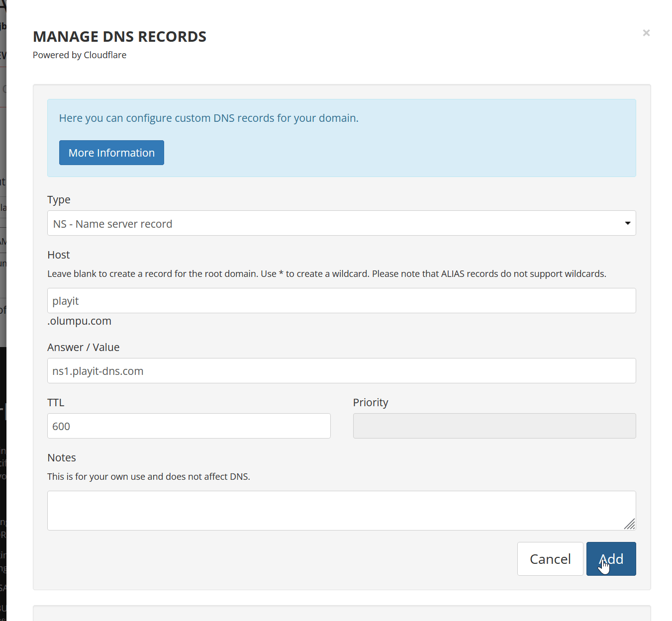The image size is (672, 621).
Task: Grab the Notes textarea resize handle
Action: pos(630,524)
